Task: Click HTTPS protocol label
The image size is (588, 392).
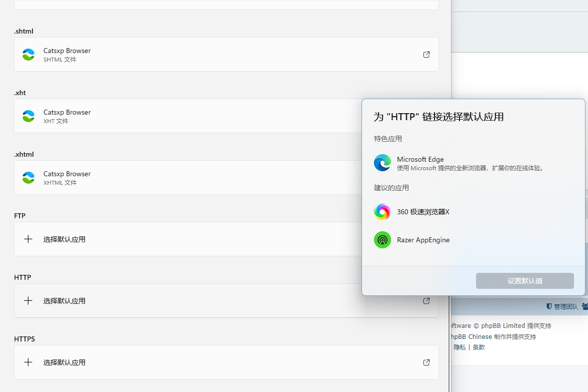Action: pyautogui.click(x=24, y=339)
